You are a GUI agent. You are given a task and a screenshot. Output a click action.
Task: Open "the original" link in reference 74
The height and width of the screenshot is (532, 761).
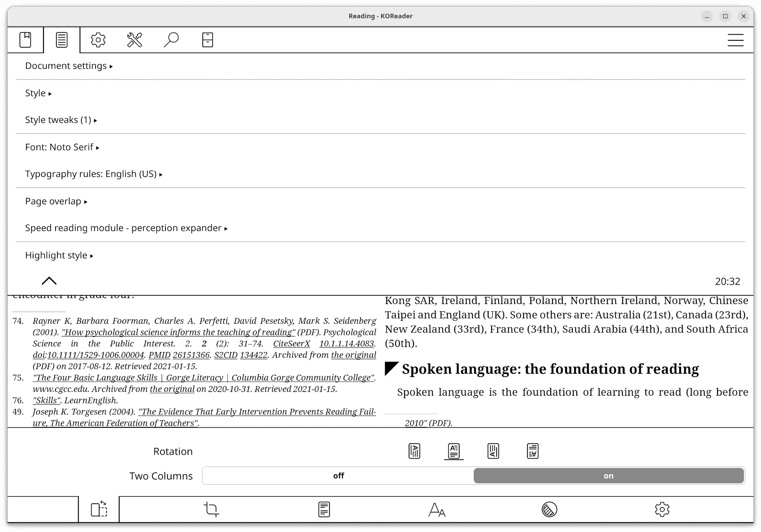353,355
